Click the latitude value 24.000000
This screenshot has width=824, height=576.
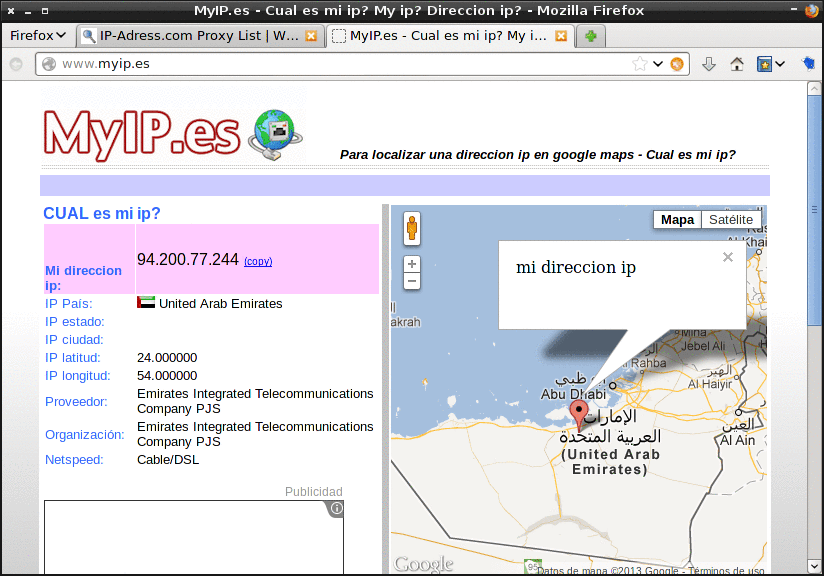pos(167,358)
